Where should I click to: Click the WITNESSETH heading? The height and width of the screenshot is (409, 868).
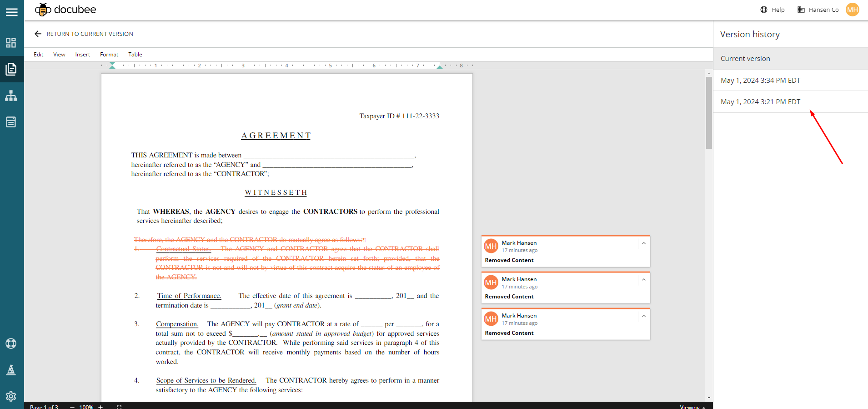(x=276, y=192)
